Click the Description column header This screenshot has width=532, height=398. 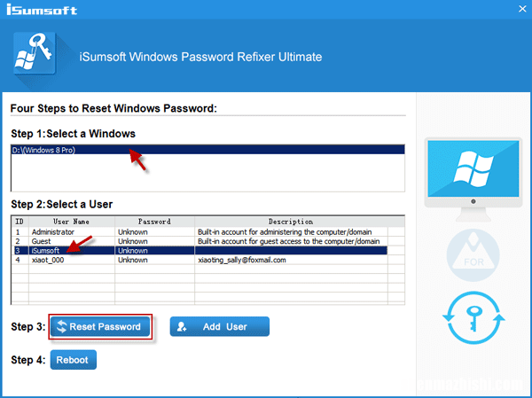[300, 222]
